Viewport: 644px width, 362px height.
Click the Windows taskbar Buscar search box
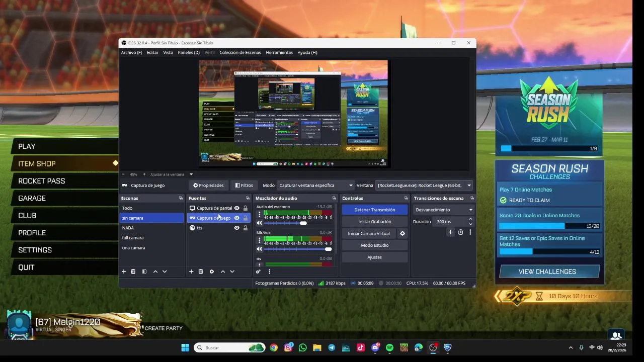[229, 347]
